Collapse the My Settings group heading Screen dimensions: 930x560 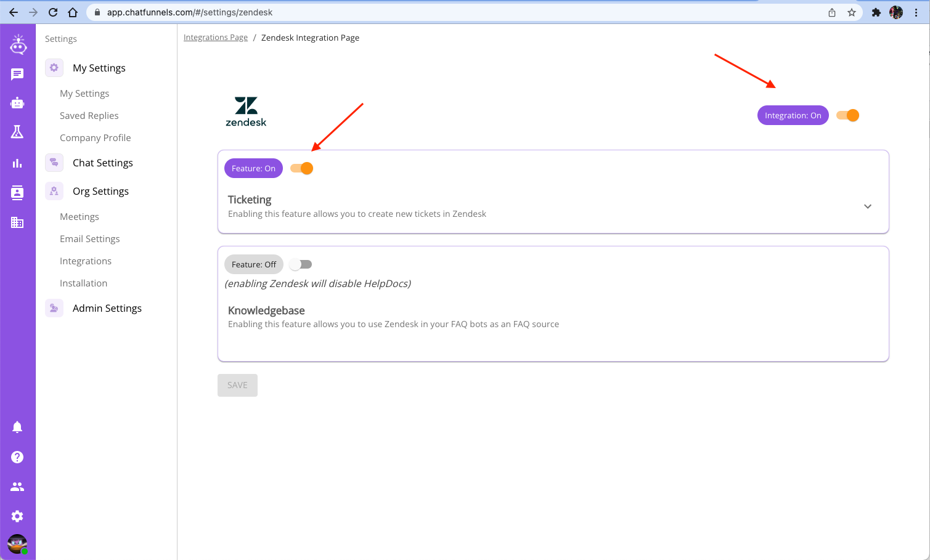99,68
